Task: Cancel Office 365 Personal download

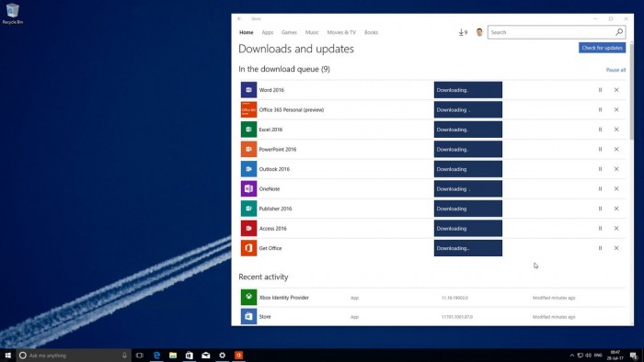Action: [x=616, y=109]
